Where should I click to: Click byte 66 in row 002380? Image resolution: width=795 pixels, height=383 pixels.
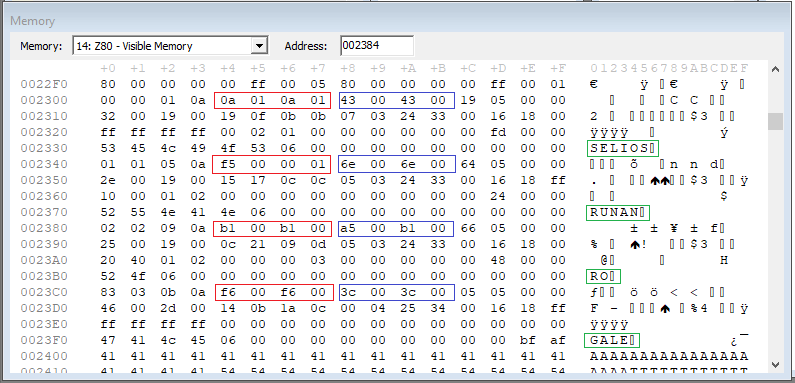[467, 228]
